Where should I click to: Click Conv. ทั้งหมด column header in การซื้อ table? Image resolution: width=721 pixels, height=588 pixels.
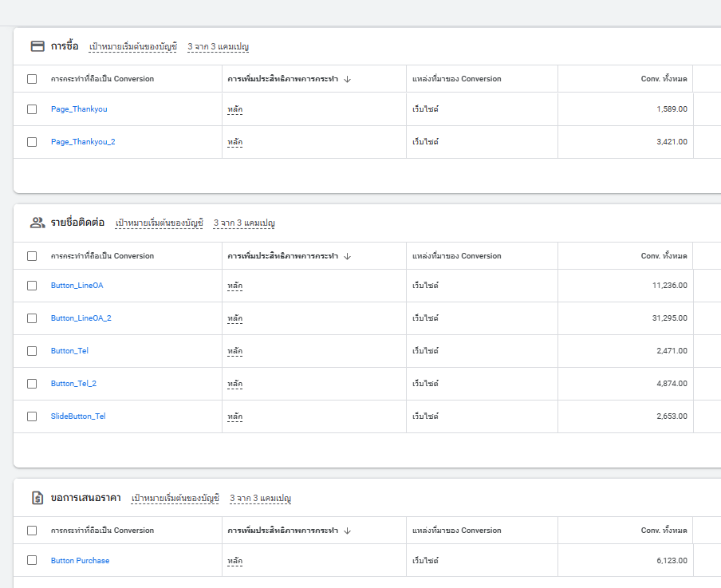(664, 79)
